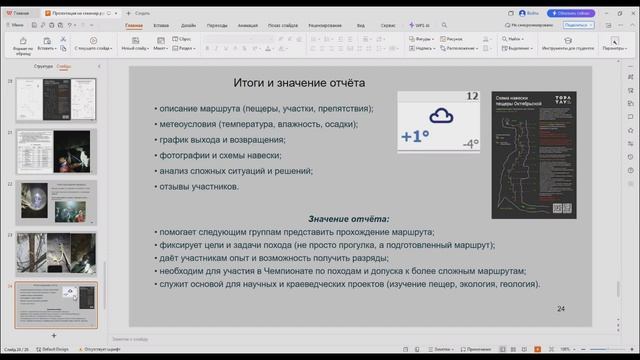The height and width of the screenshot is (360, 640).
Task: Click Missing font warning in status bar
Action: (99, 349)
